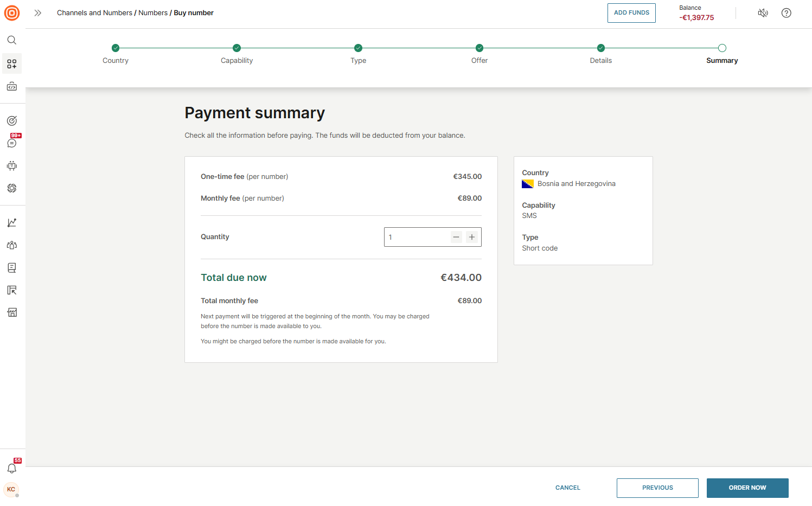Open the people audience icon in sidebar
The height and width of the screenshot is (506, 812).
(x=12, y=245)
